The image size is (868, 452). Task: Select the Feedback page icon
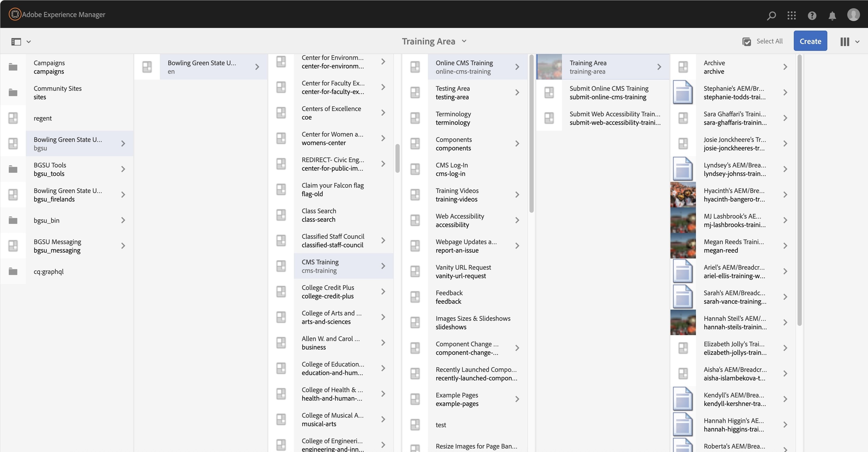click(415, 297)
